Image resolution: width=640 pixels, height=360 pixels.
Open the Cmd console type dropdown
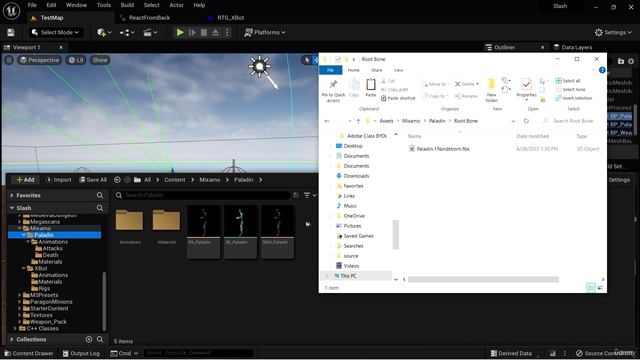pos(124,353)
